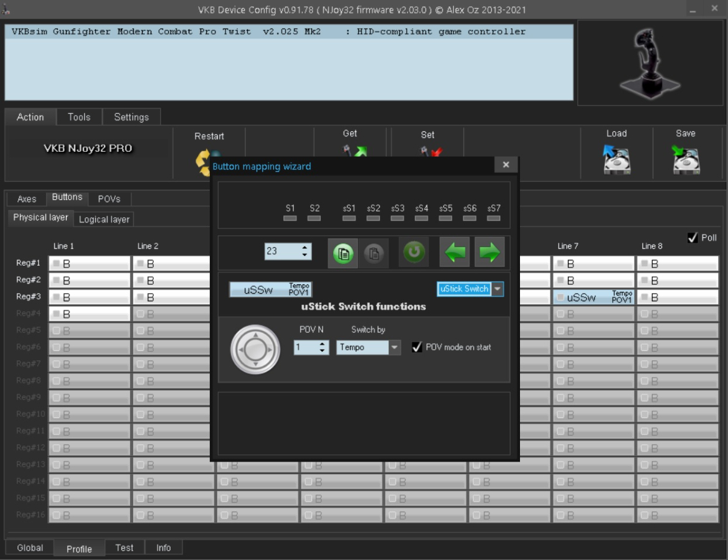Switch to the Test bottom tab
Image resolution: width=728 pixels, height=560 pixels.
(124, 548)
